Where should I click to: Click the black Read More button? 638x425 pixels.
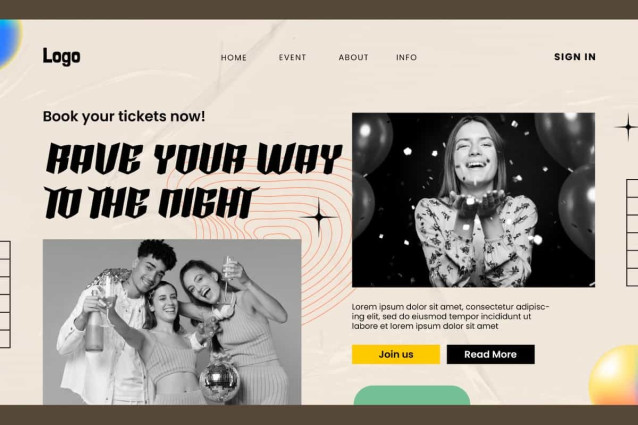tap(491, 354)
